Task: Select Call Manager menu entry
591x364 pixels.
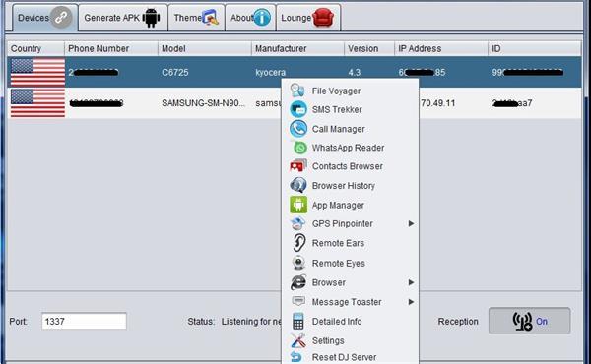Action: tap(350, 129)
